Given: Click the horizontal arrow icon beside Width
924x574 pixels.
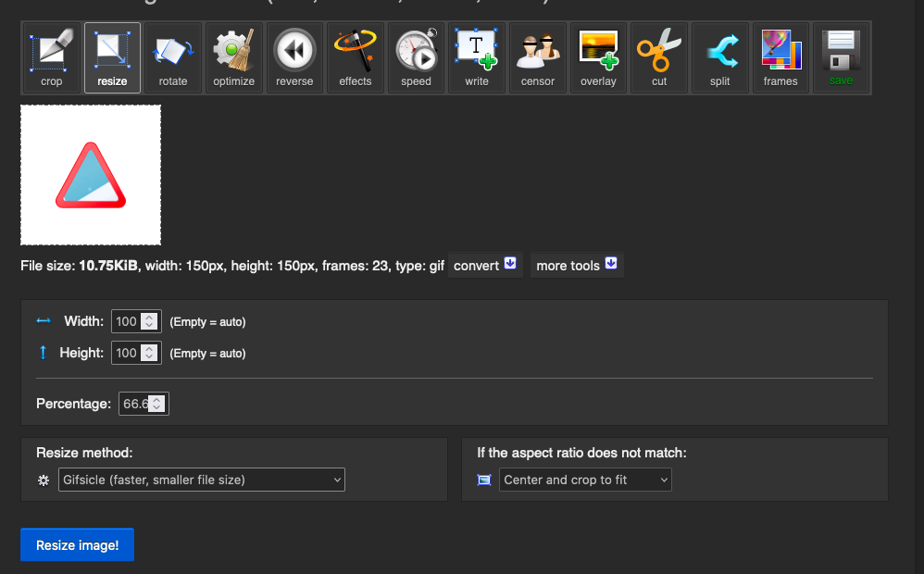Looking at the screenshot, I should point(44,320).
